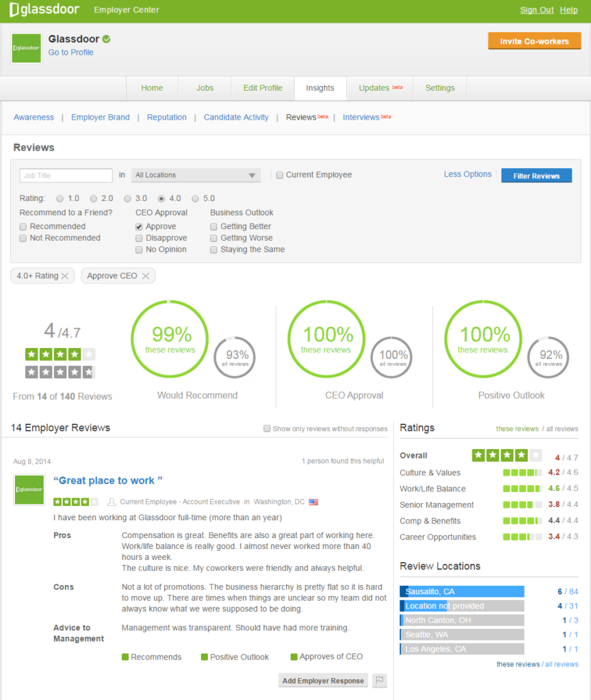
Task: Open the Help link
Action: [x=568, y=10]
